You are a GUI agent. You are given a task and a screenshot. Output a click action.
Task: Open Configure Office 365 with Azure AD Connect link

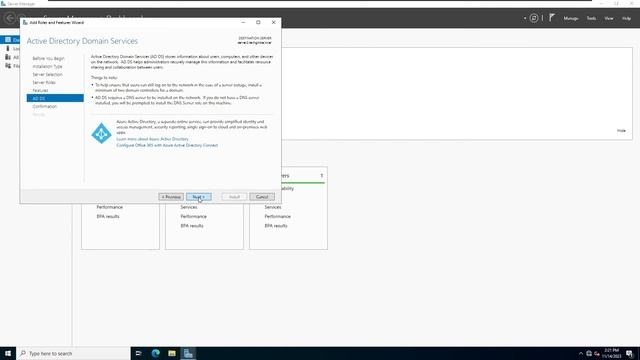coord(167,145)
